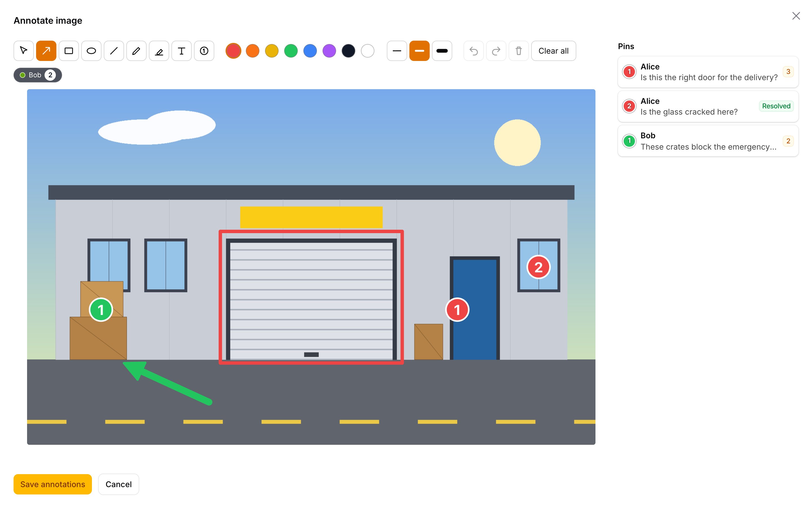Click red pin 2 on the window
This screenshot has width=812, height=508.
(539, 267)
